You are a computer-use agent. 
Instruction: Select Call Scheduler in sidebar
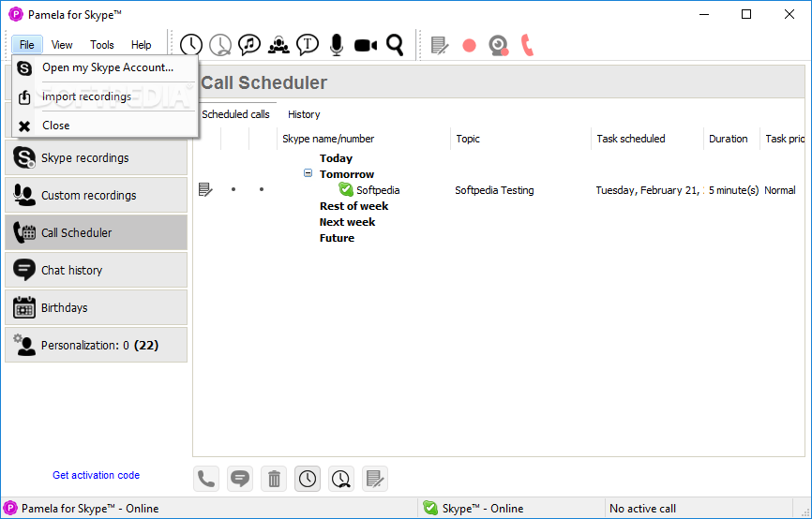(97, 232)
